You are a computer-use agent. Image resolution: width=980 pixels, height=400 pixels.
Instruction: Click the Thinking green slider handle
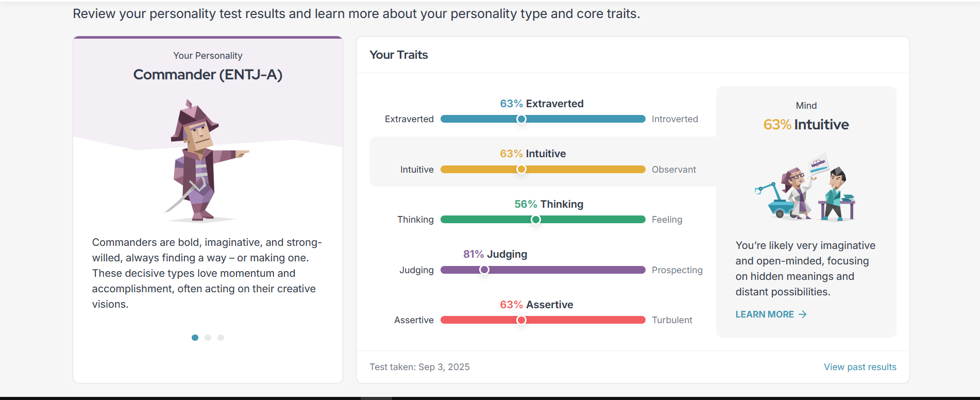(x=536, y=220)
